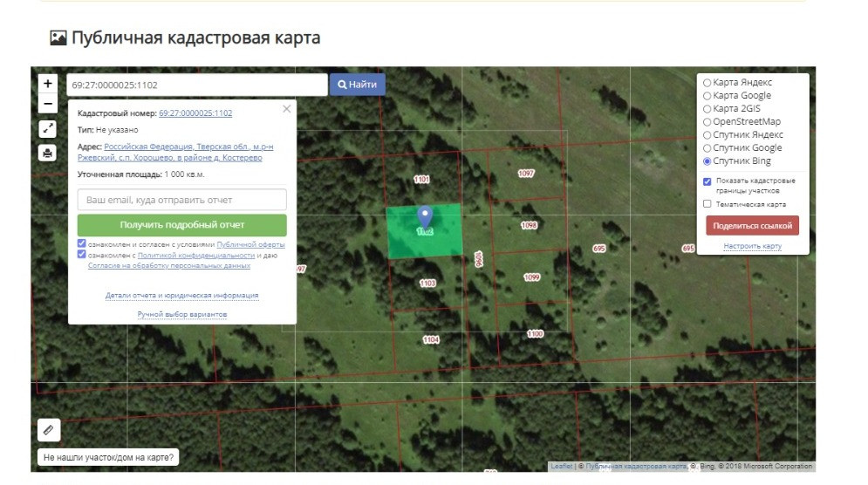This screenshot has width=868, height=485.
Task: Click the image icon beside page heading
Action: pos(58,38)
